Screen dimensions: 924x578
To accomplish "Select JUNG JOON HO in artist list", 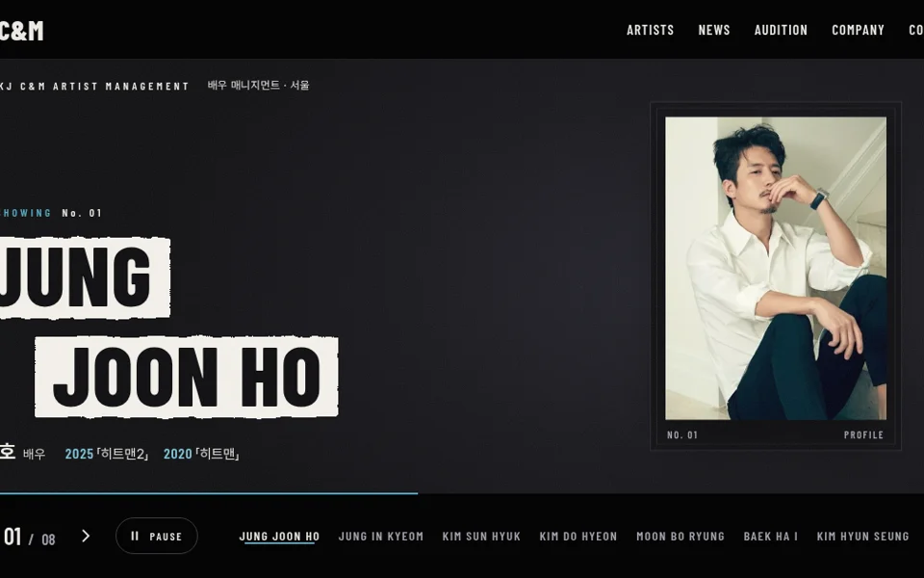I will 279,537.
